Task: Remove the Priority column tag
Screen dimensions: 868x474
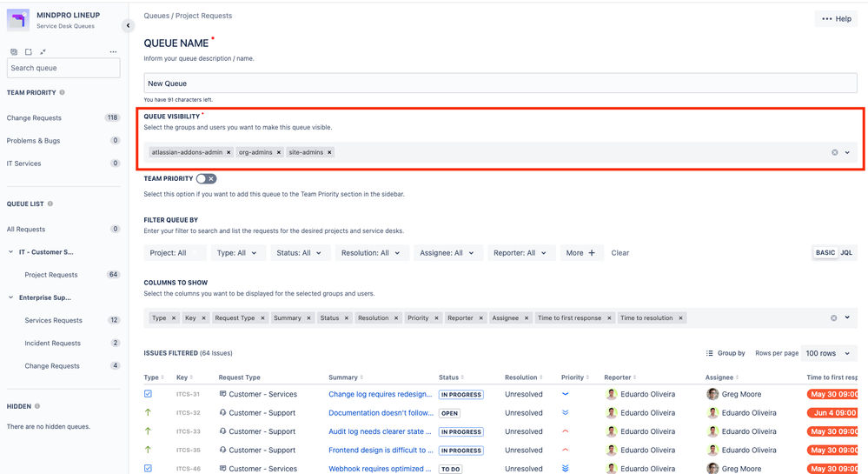Action: click(x=436, y=318)
